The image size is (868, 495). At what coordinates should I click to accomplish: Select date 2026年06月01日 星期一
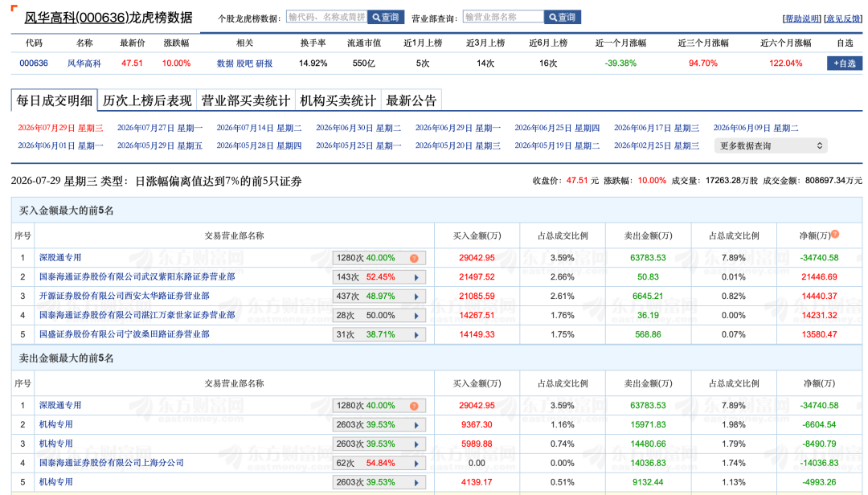click(60, 145)
